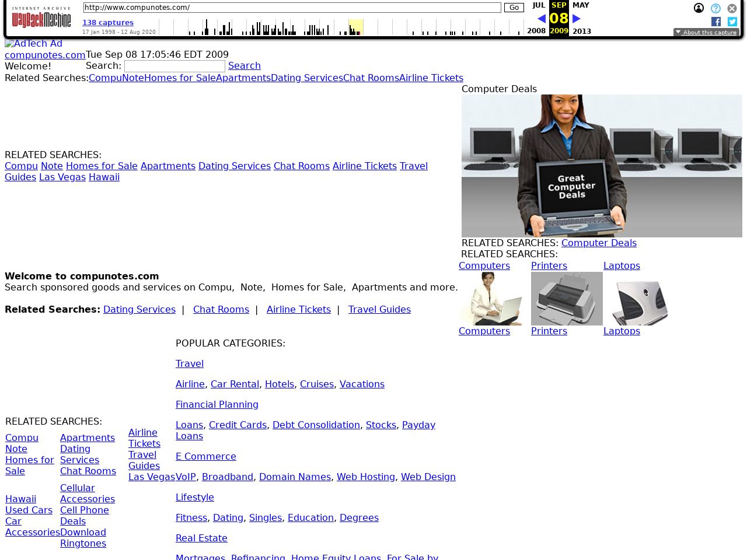Viewport: 747px width, 560px height.
Task: Click the Wayback URL address field
Action: [x=292, y=8]
